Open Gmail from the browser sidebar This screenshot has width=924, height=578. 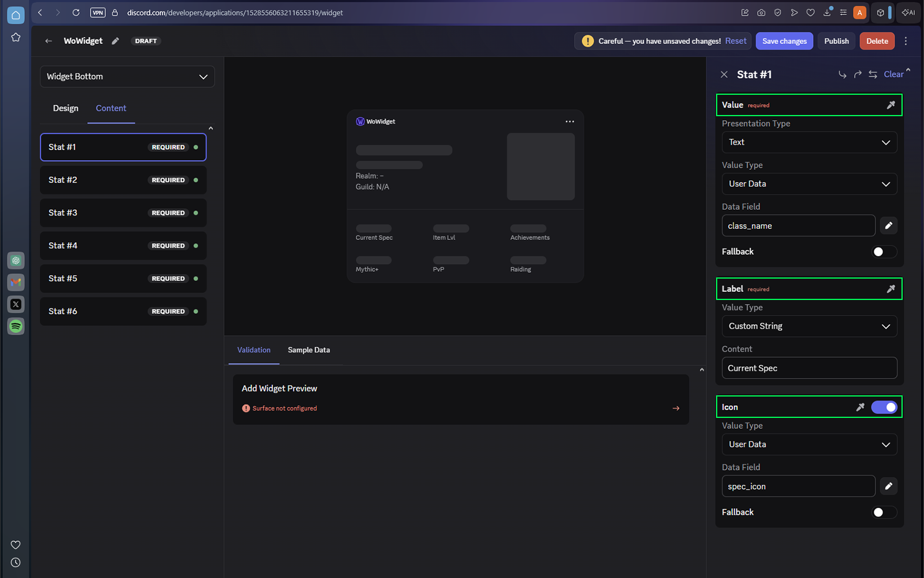[16, 282]
